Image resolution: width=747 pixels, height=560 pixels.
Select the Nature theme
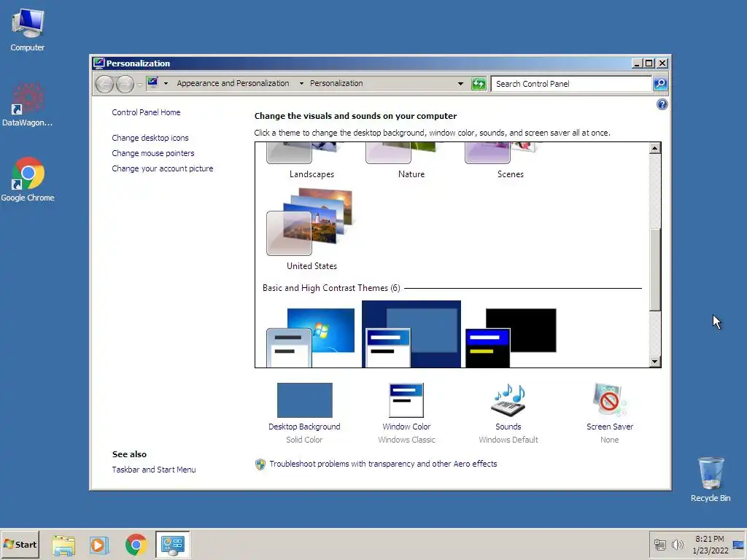coord(411,161)
